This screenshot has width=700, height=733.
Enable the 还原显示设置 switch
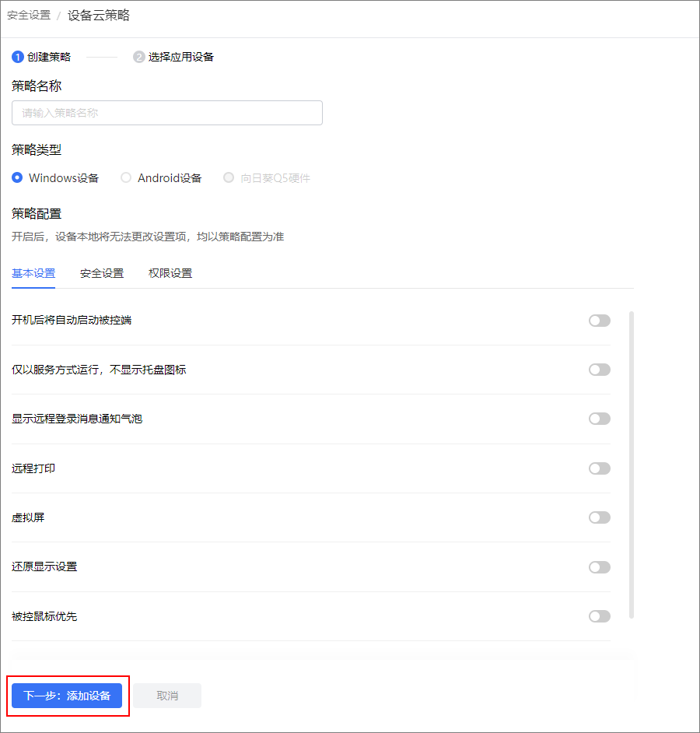[600, 567]
